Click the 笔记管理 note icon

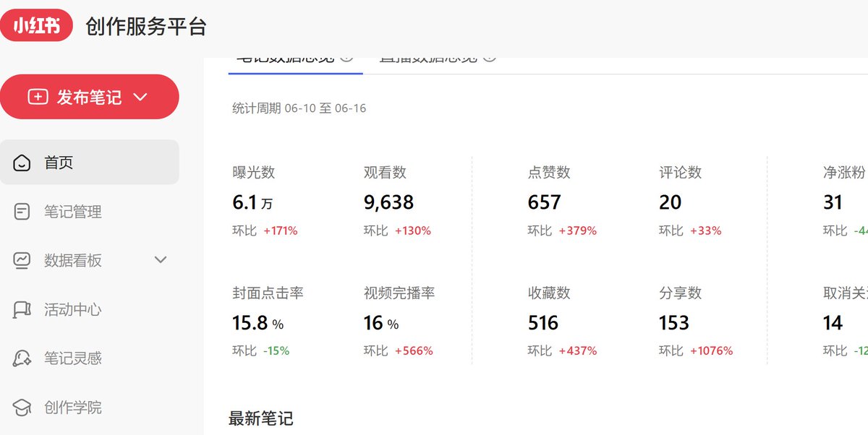[22, 212]
